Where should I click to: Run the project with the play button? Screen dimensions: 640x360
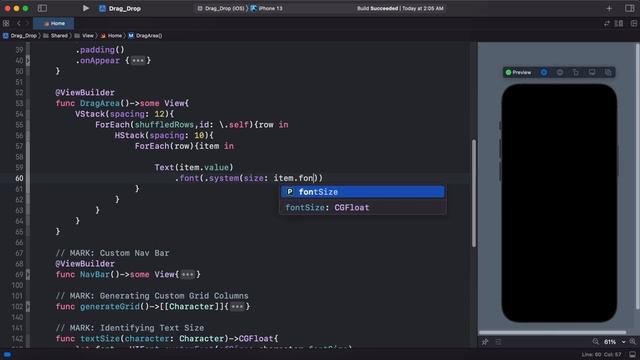(x=86, y=8)
